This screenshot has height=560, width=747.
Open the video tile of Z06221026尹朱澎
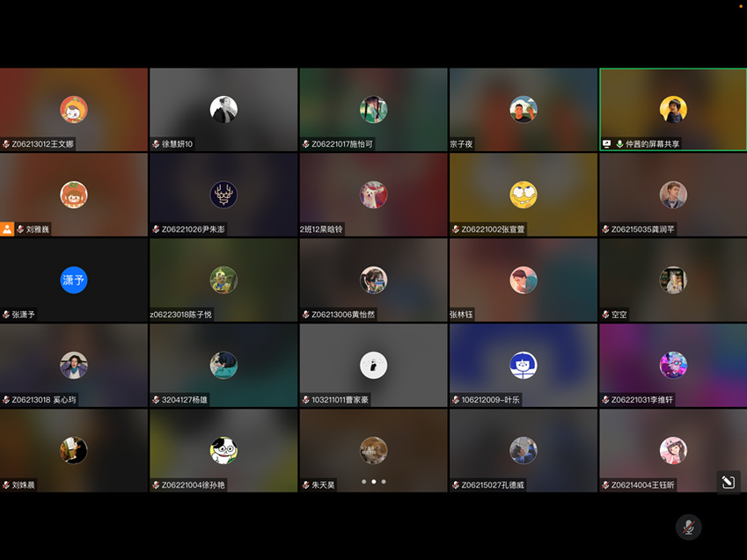pos(223,194)
